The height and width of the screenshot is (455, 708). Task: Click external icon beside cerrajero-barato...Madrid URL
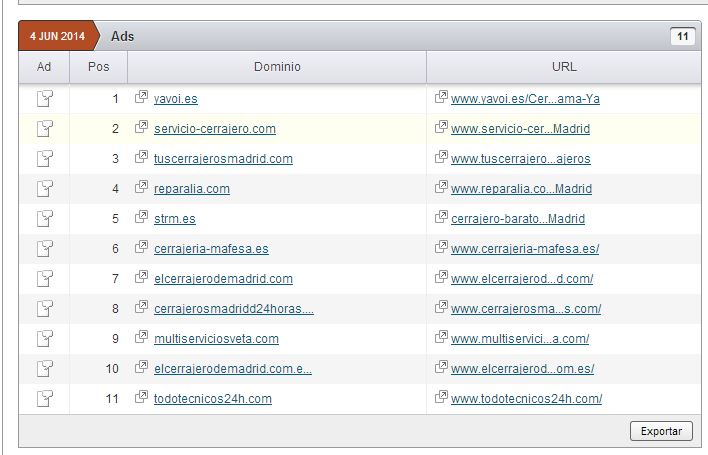pos(441,217)
